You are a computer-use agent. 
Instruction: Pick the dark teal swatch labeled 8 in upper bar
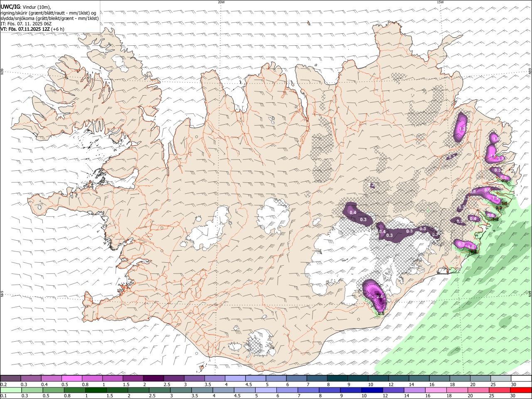[x=337, y=378]
